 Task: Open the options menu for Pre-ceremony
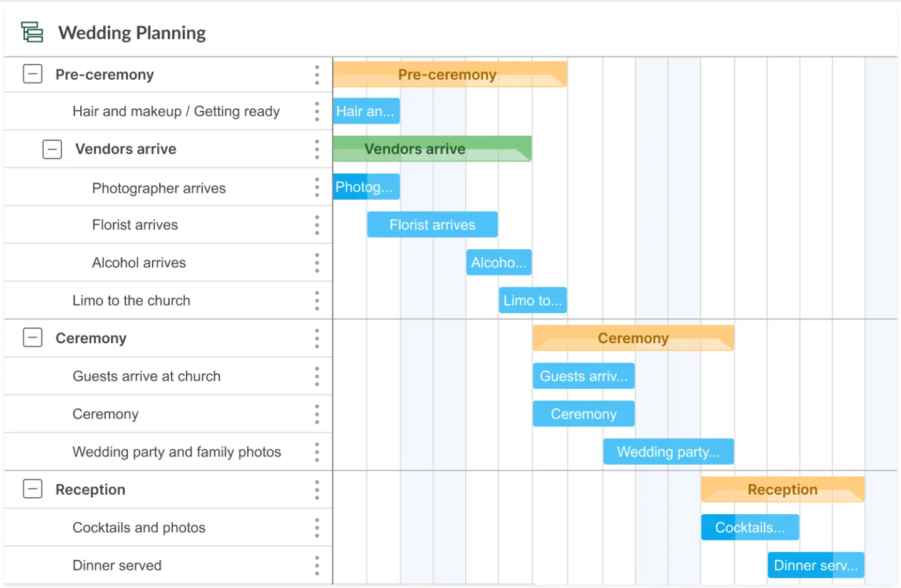tap(317, 74)
